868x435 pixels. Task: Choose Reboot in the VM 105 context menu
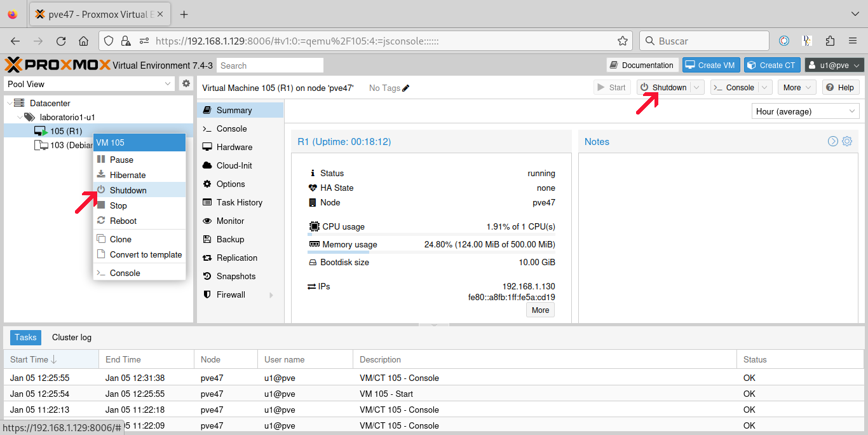pyautogui.click(x=139, y=221)
